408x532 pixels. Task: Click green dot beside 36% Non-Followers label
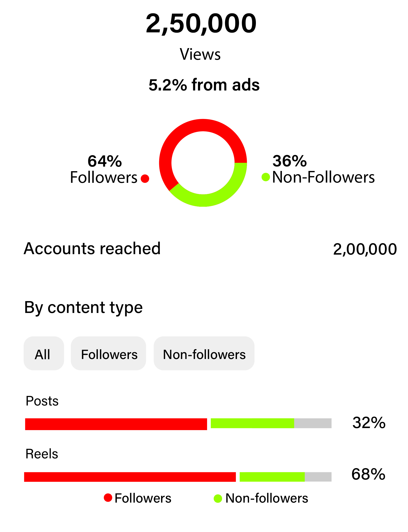click(266, 177)
